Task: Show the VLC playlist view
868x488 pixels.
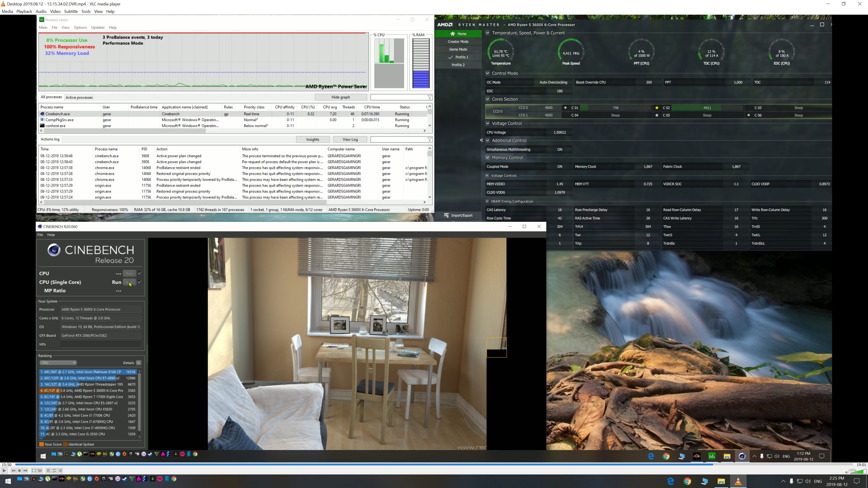Action: (48, 470)
